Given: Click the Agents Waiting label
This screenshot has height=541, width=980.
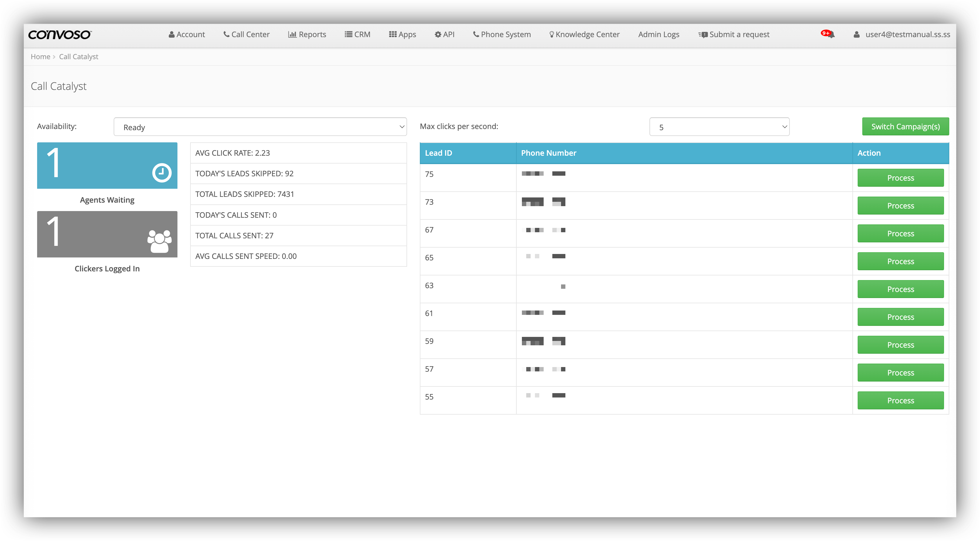Looking at the screenshot, I should pos(107,200).
